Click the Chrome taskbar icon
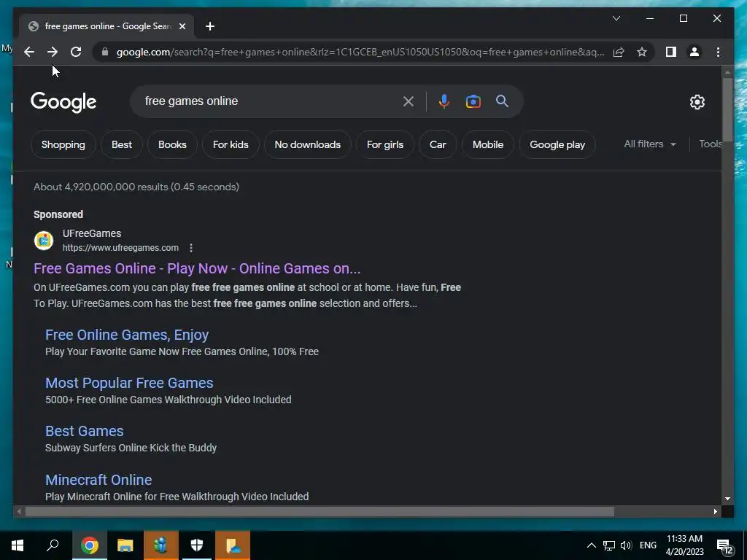 pos(90,545)
